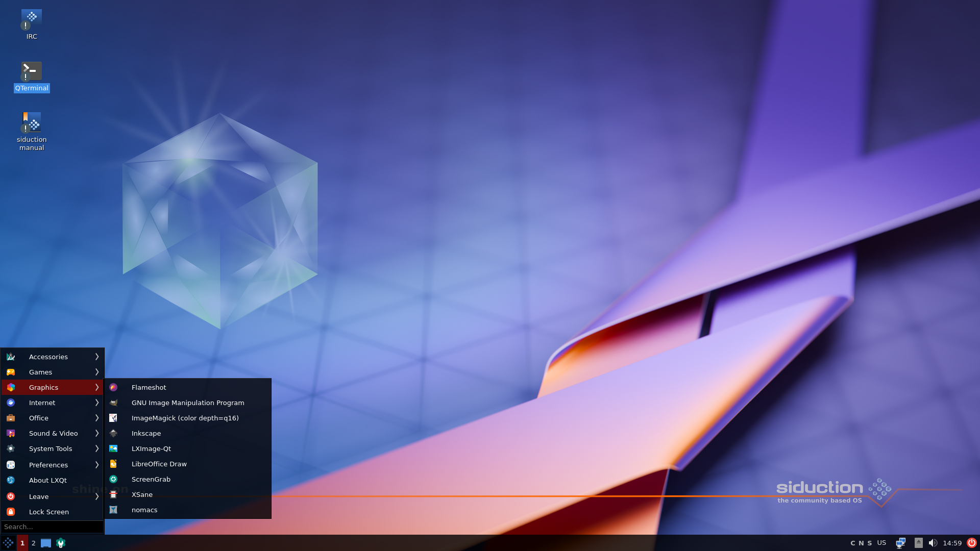Open the LXImage-Qt image viewer
Screen dimensions: 980x551
pos(187,448)
